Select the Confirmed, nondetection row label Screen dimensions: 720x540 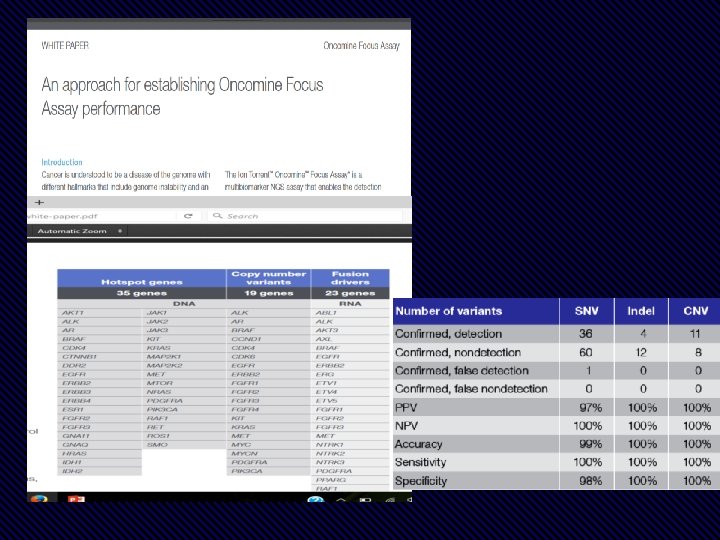click(458, 352)
